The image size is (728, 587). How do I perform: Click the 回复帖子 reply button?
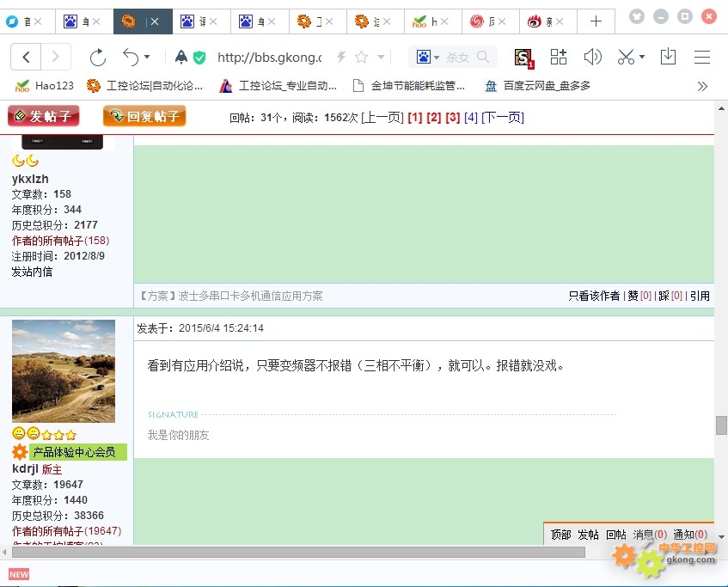point(144,116)
